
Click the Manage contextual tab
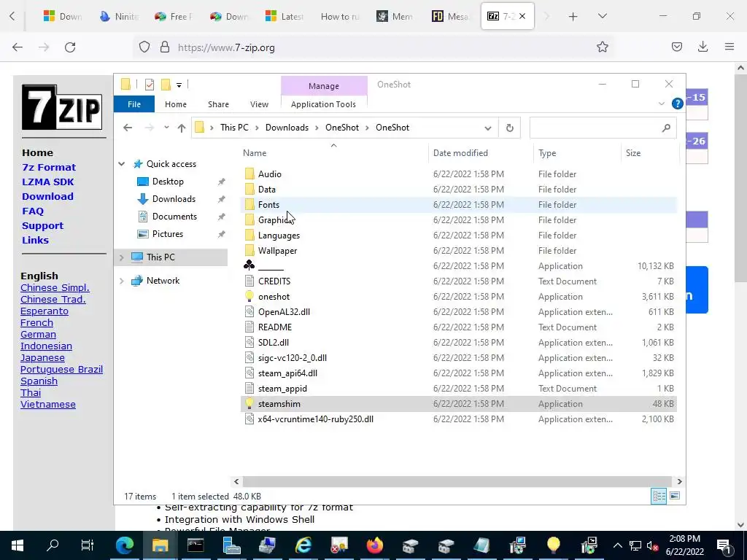[x=324, y=86]
